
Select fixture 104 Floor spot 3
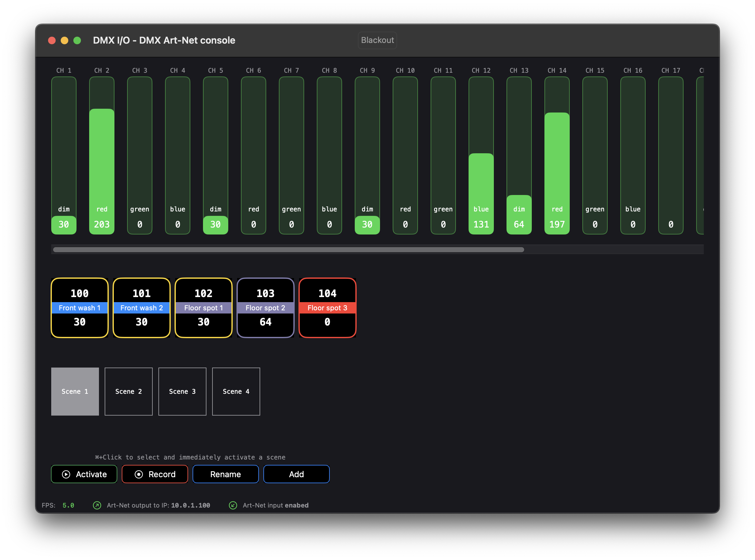327,307
